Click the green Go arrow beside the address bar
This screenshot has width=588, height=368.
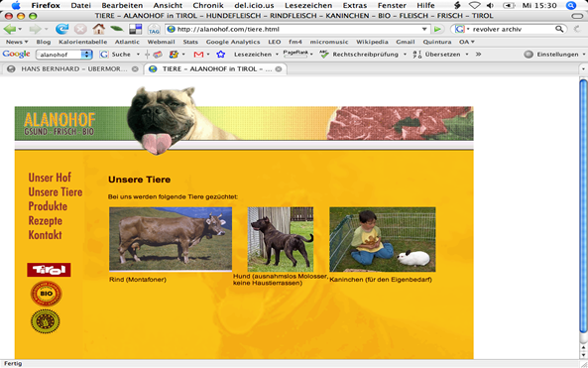[437, 29]
